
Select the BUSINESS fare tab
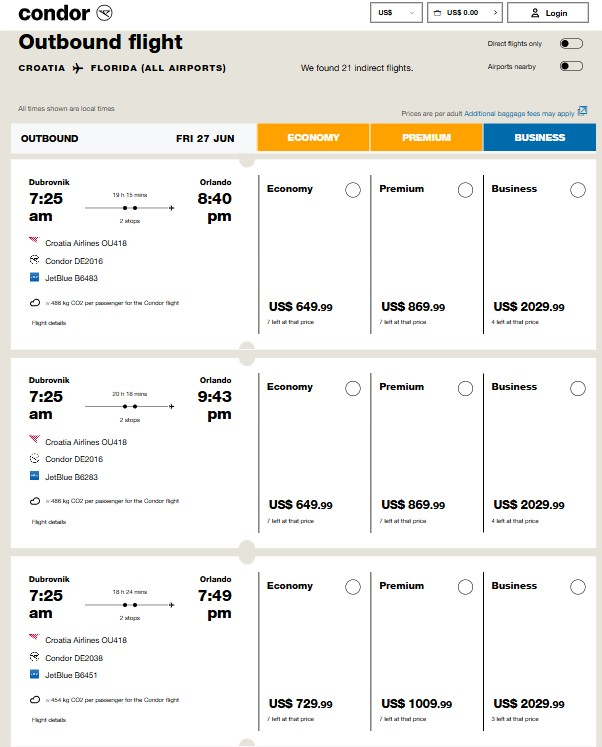(x=540, y=137)
